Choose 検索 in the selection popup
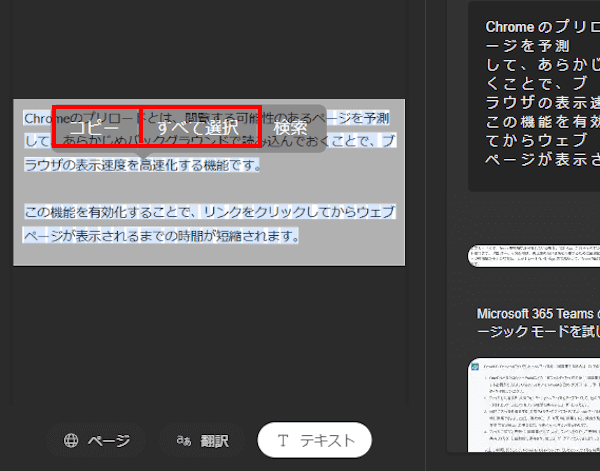Viewport: 600px width, 471px height. (x=291, y=128)
